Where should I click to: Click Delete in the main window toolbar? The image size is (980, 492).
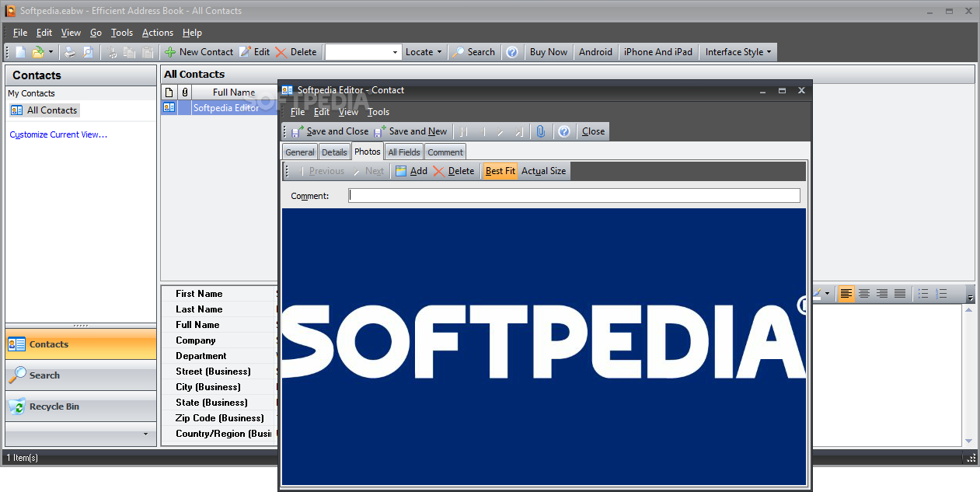[x=296, y=52]
